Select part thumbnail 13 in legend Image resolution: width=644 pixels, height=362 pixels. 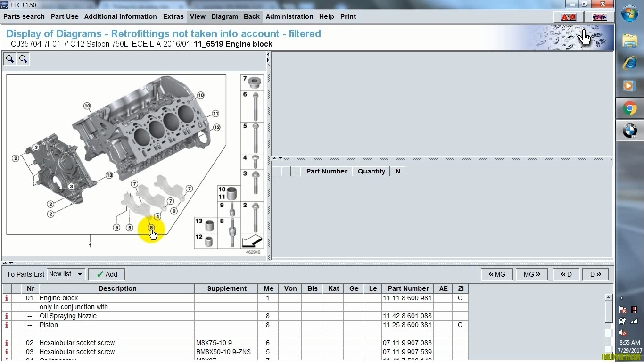pyautogui.click(x=206, y=224)
